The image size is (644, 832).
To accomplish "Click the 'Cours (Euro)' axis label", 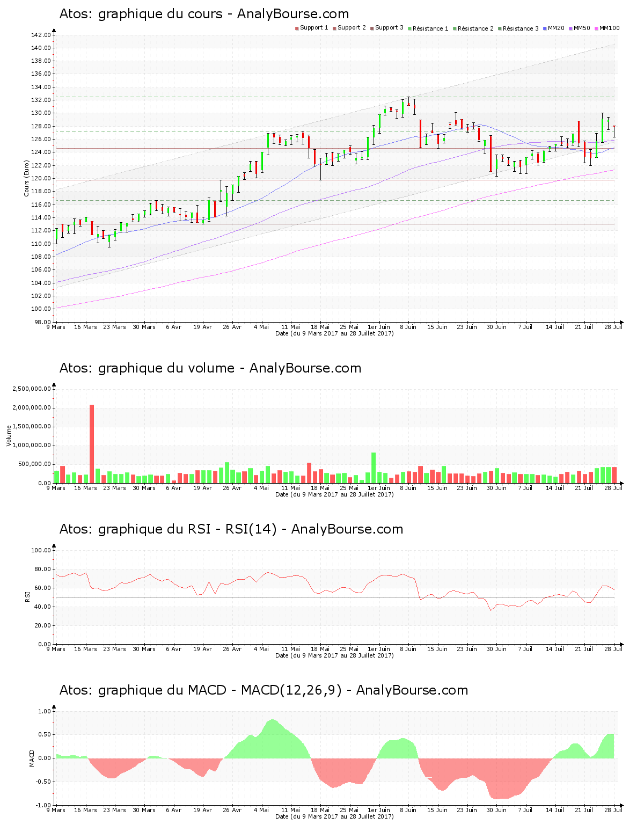I will (x=26, y=178).
